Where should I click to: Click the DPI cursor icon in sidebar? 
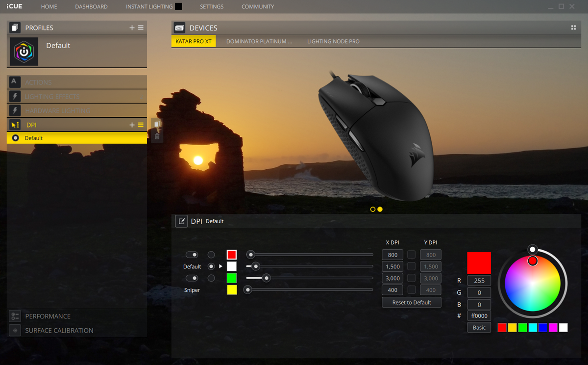(15, 125)
